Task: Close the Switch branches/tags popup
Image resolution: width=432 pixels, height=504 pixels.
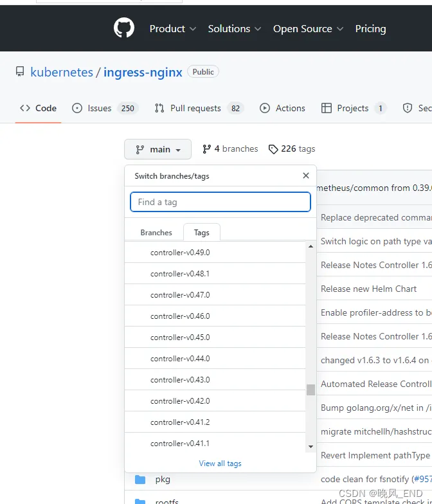Action: pos(306,175)
